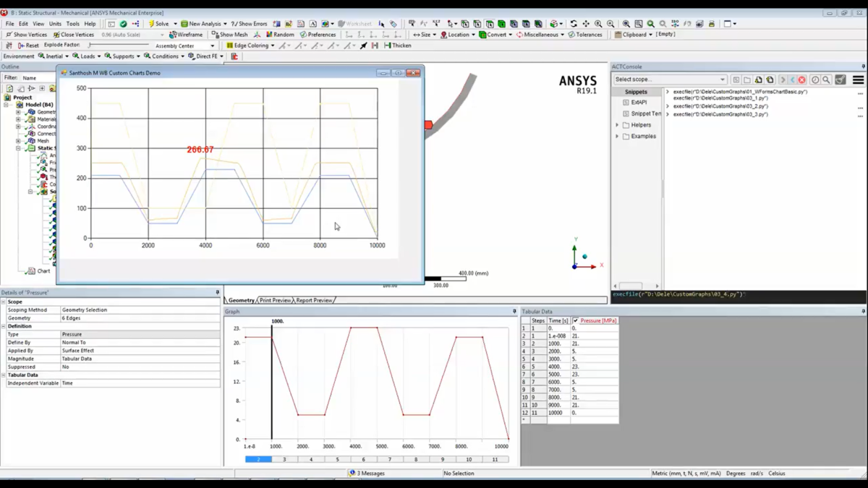Toggle Show Vertices in the toolbar
The width and height of the screenshot is (868, 488).
pos(26,35)
